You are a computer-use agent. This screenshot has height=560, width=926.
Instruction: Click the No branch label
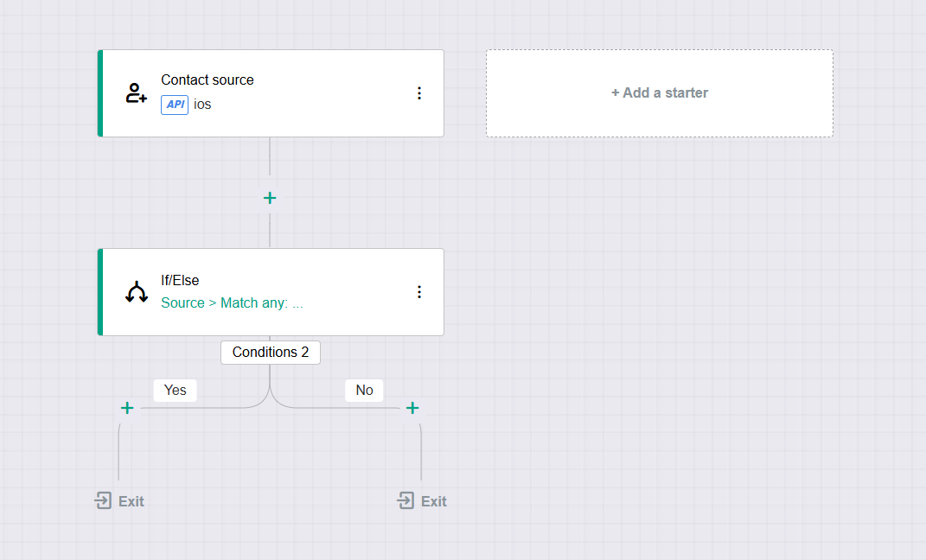pyautogui.click(x=364, y=391)
